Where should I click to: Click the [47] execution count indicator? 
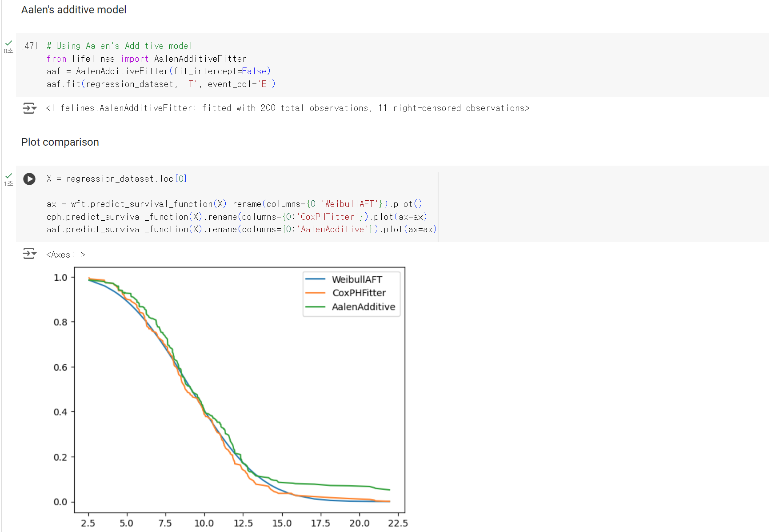tap(29, 46)
